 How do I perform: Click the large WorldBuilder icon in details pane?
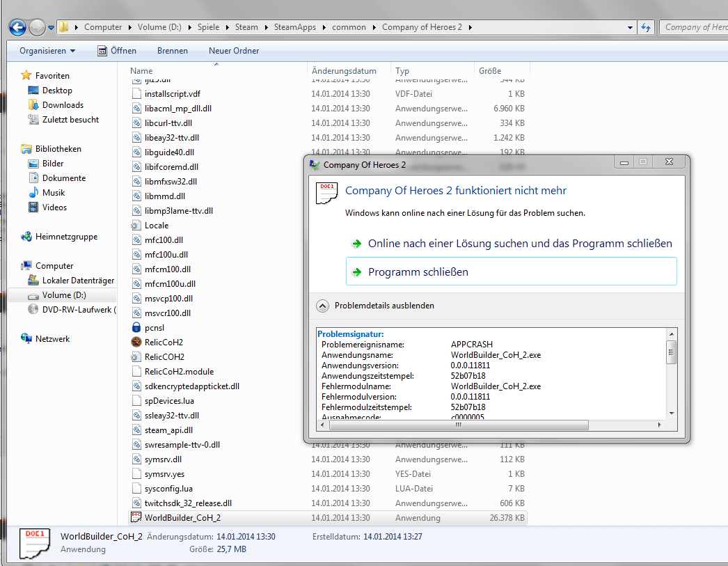34,543
